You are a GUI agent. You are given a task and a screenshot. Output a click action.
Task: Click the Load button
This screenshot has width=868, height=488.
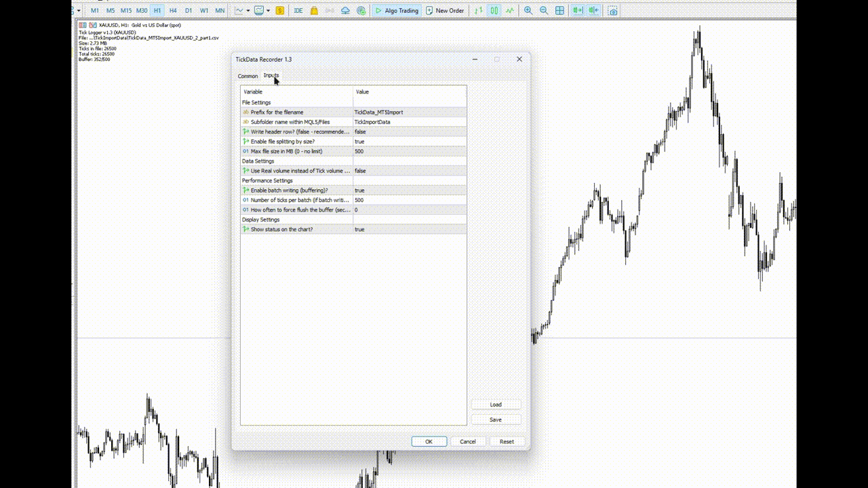point(496,405)
